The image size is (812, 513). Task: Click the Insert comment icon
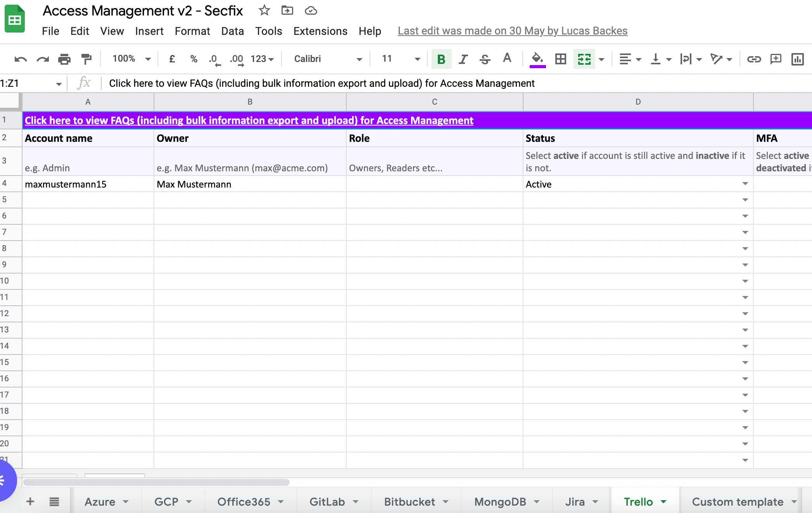coord(776,59)
